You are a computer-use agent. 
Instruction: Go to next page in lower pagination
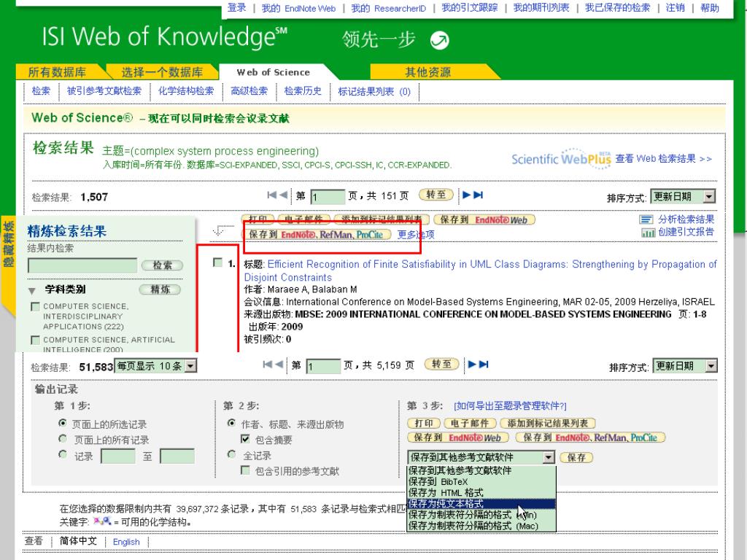pos(472,365)
